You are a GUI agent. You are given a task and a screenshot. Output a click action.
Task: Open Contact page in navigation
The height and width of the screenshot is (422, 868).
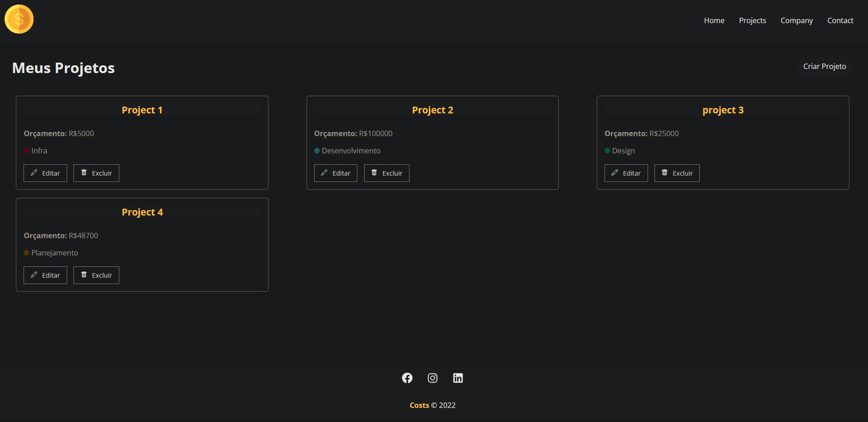tap(840, 20)
